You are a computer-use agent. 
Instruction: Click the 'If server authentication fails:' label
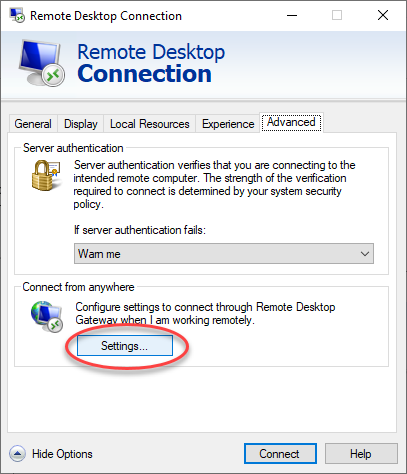click(x=140, y=230)
